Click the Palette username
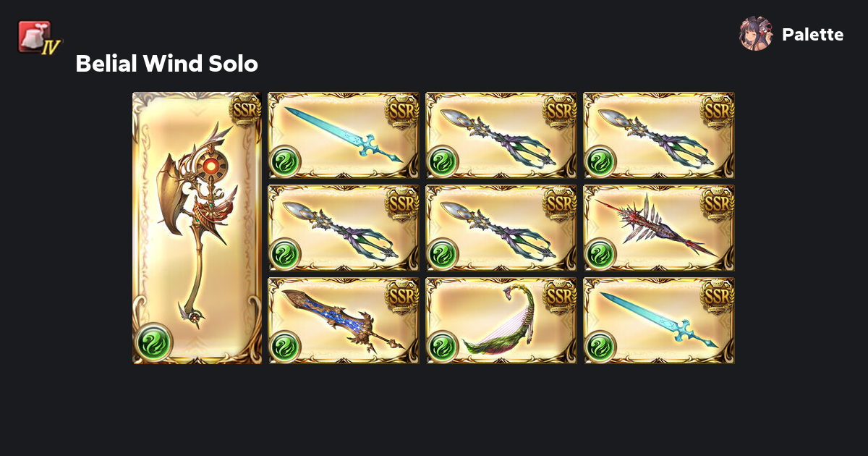The height and width of the screenshot is (456, 868). coord(812,35)
